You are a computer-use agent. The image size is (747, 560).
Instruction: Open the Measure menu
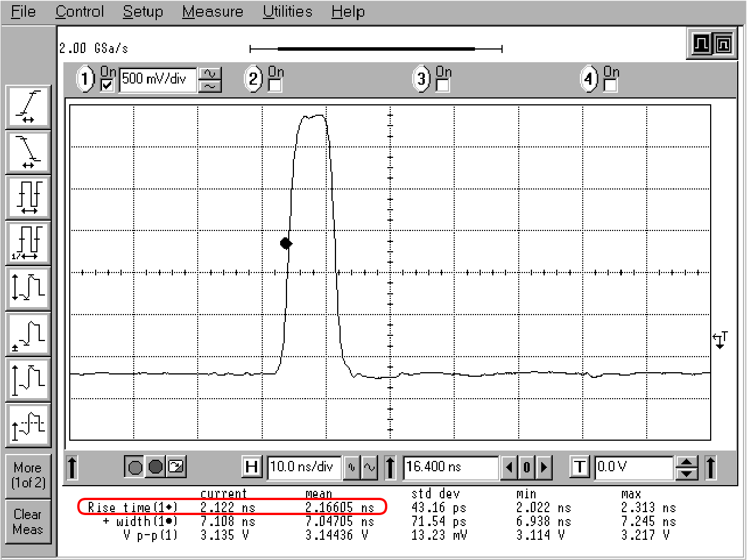coord(213,12)
